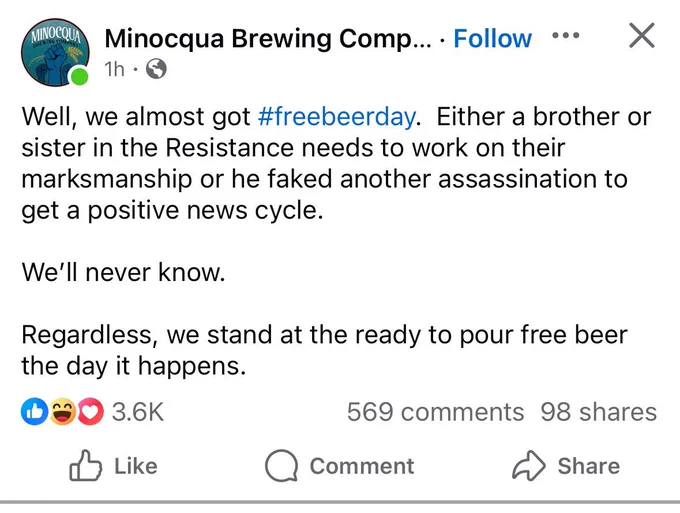The image size is (680, 513).
Task: Click the green online status dot
Action: tap(79, 77)
